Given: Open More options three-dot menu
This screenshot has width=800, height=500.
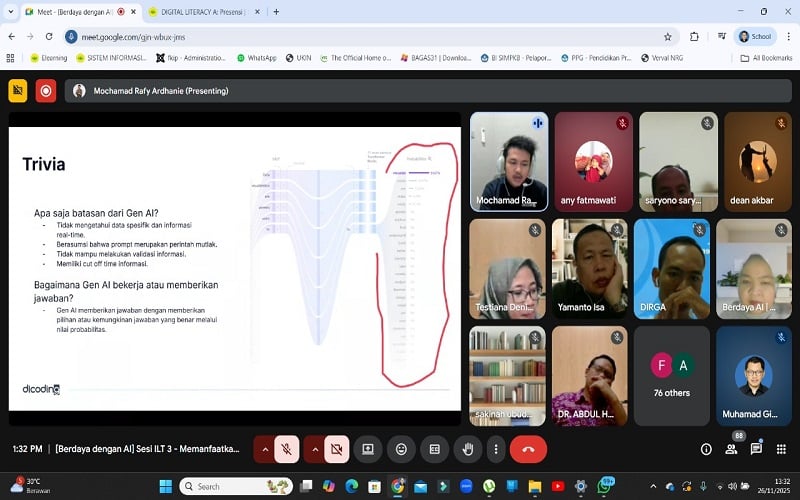Looking at the screenshot, I should (x=495, y=449).
